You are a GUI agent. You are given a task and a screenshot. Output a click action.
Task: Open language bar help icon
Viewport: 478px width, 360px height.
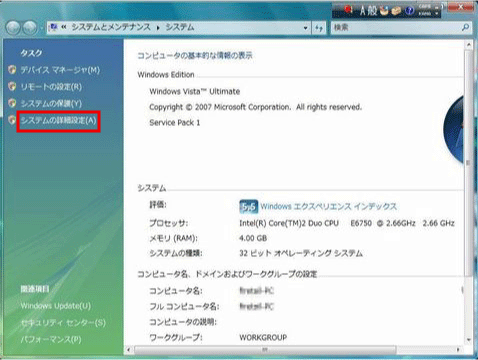(409, 11)
